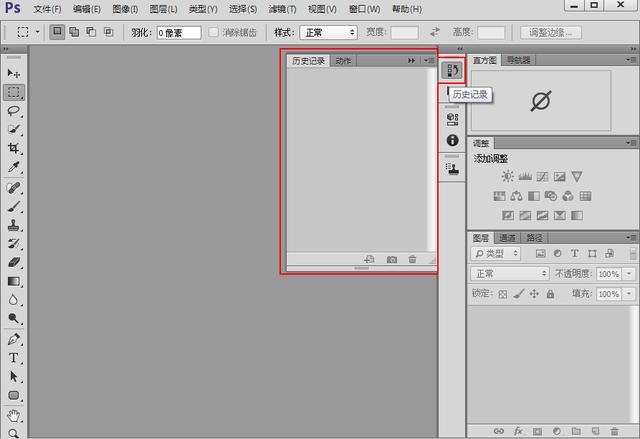Choose New selection mode button
Image resolution: width=640 pixels, height=439 pixels.
[57, 32]
